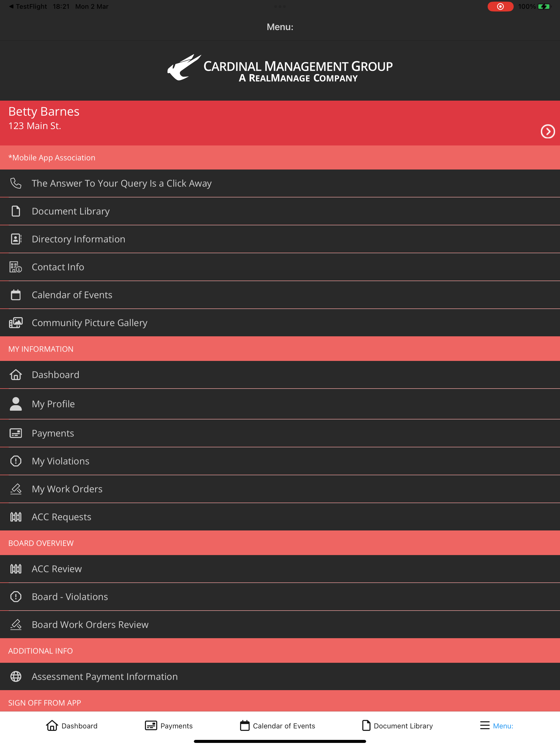Tap the person icon for My Profile
Image resolution: width=560 pixels, height=747 pixels.
(16, 404)
